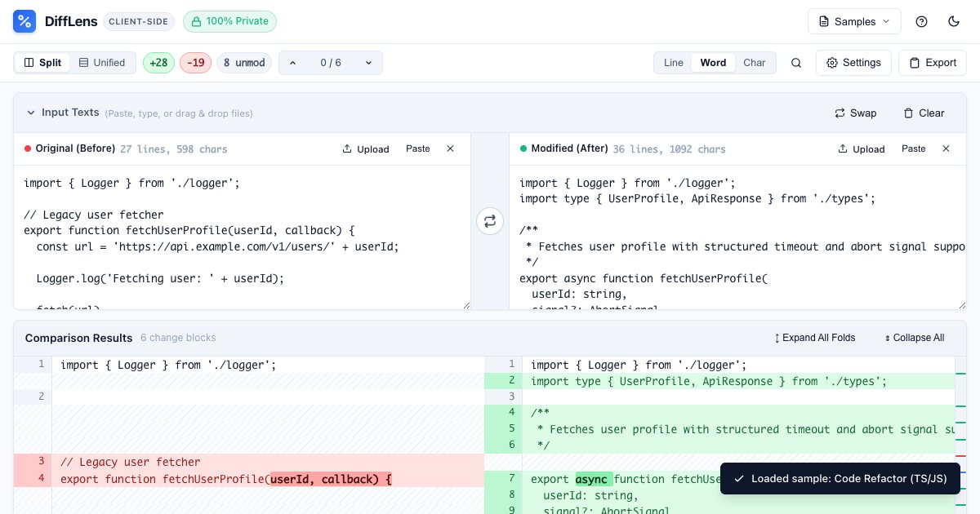Click '6 change blocks' text

[178, 338]
